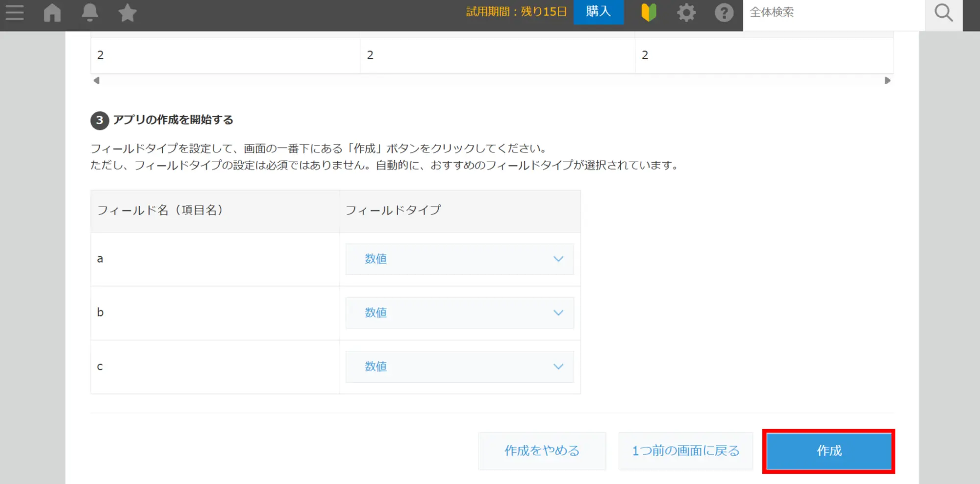The width and height of the screenshot is (980, 484).
Task: Open the notifications bell
Action: click(90, 12)
